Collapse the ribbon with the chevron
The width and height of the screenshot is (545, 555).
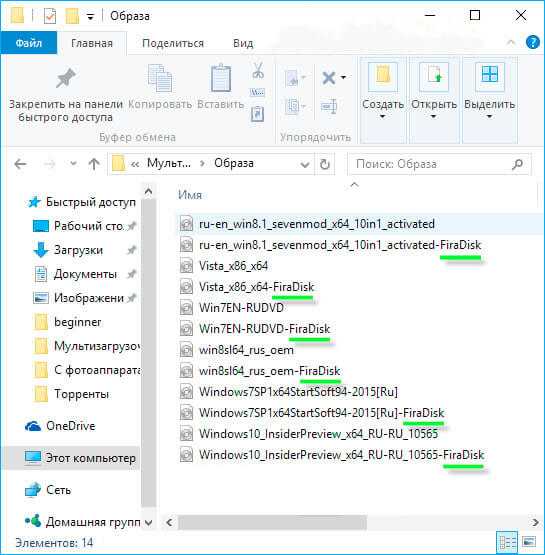[x=511, y=42]
